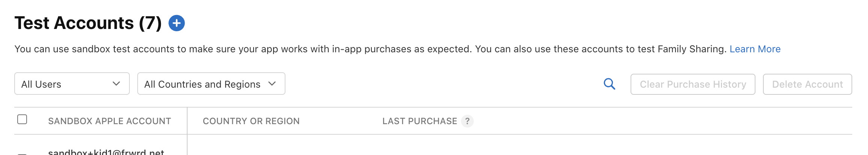868x155 pixels.
Task: Open the sandbox+kid1@frwrd.net account
Action: click(106, 152)
